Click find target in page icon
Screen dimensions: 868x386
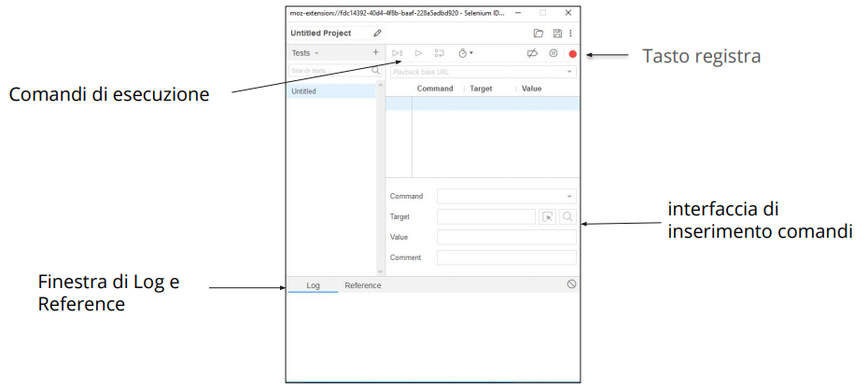pos(567,217)
